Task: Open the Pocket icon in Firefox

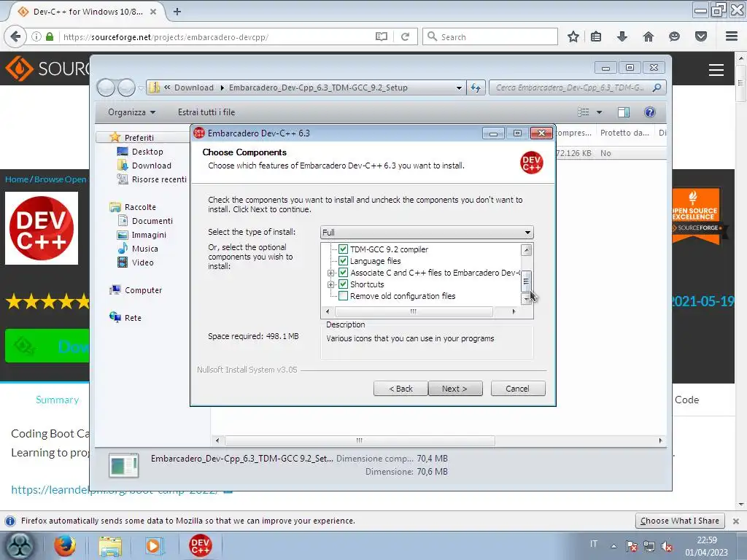Action: [x=701, y=36]
